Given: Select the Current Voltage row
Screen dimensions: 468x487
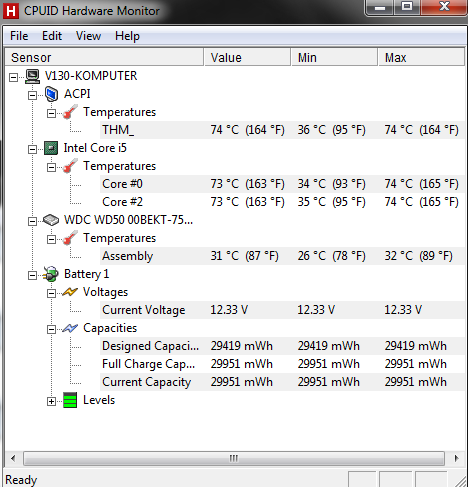Looking at the screenshot, I should click(282, 310).
